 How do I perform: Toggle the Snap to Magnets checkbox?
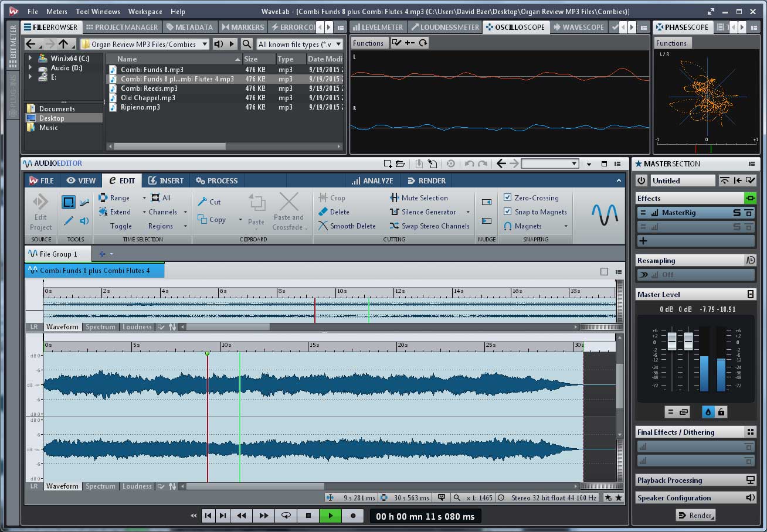[508, 212]
